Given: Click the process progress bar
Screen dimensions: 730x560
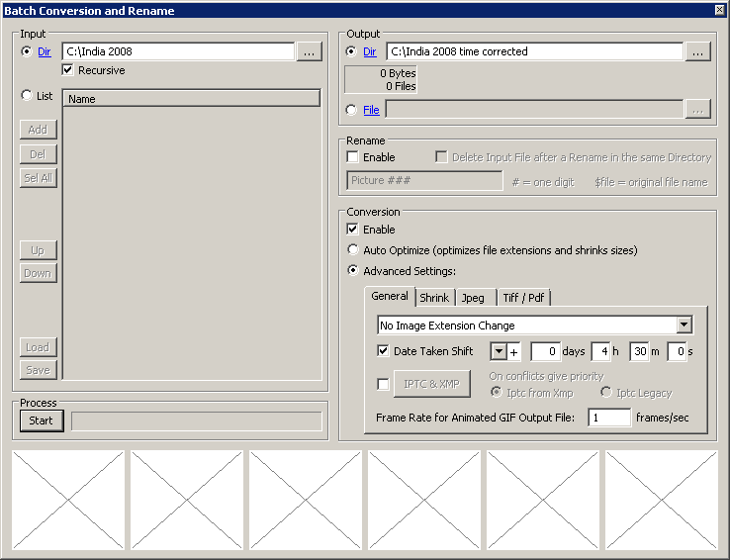Looking at the screenshot, I should click(x=197, y=420).
